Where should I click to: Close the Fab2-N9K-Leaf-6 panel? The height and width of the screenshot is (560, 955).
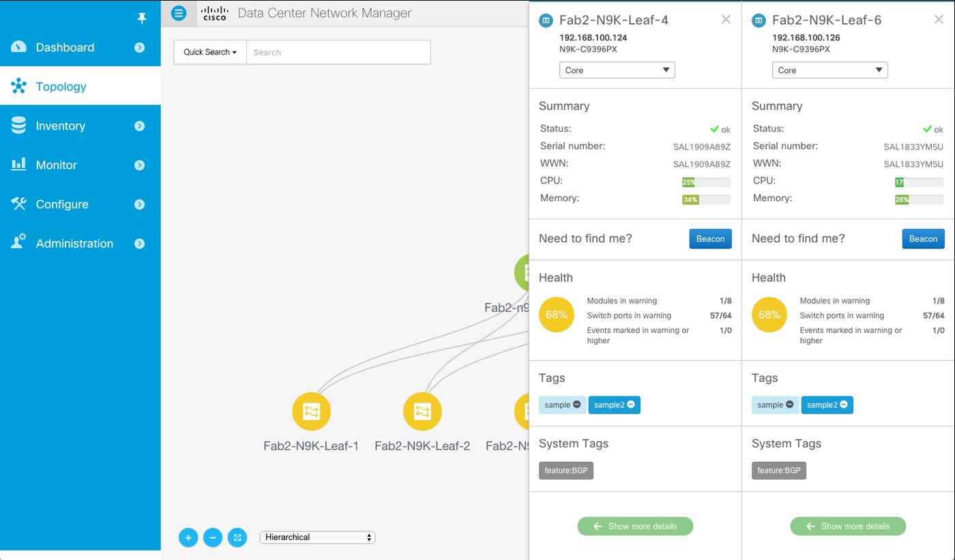pyautogui.click(x=939, y=20)
